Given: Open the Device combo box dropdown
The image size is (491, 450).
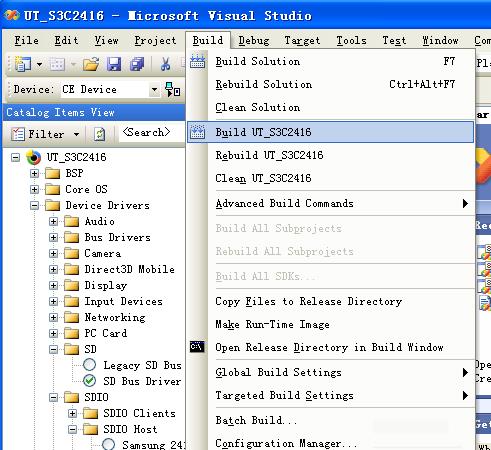Looking at the screenshot, I should (x=154, y=90).
